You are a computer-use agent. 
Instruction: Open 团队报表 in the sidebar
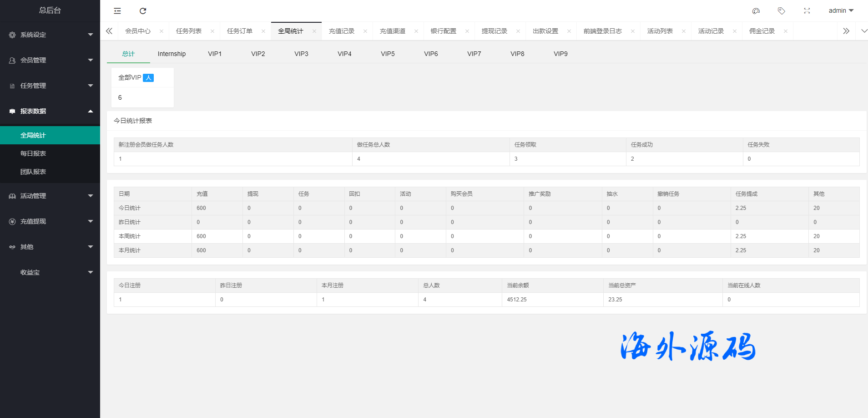[x=33, y=172]
